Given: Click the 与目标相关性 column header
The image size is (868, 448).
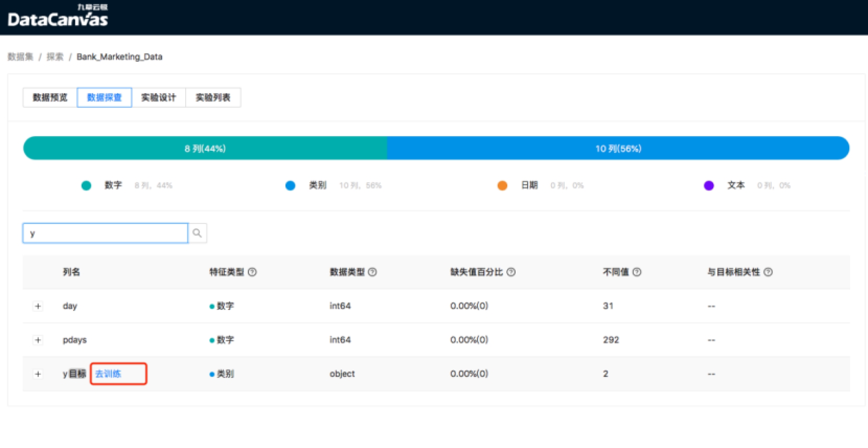Looking at the screenshot, I should (734, 272).
